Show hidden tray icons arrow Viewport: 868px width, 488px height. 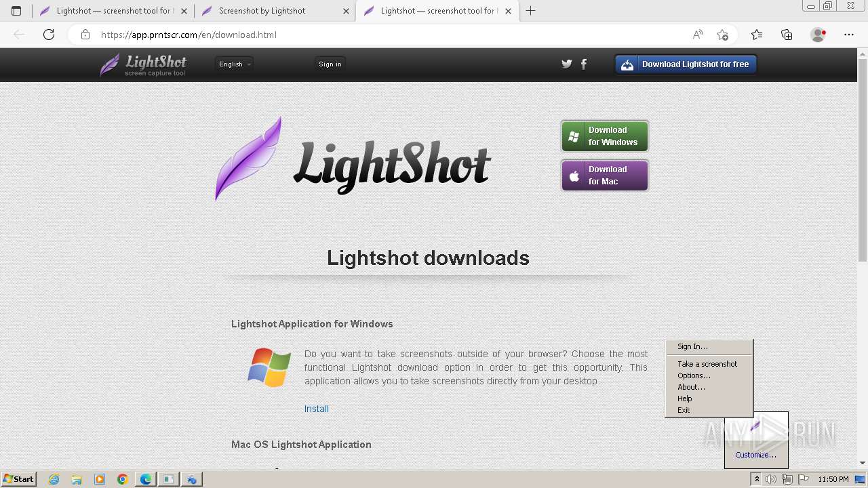(x=757, y=479)
